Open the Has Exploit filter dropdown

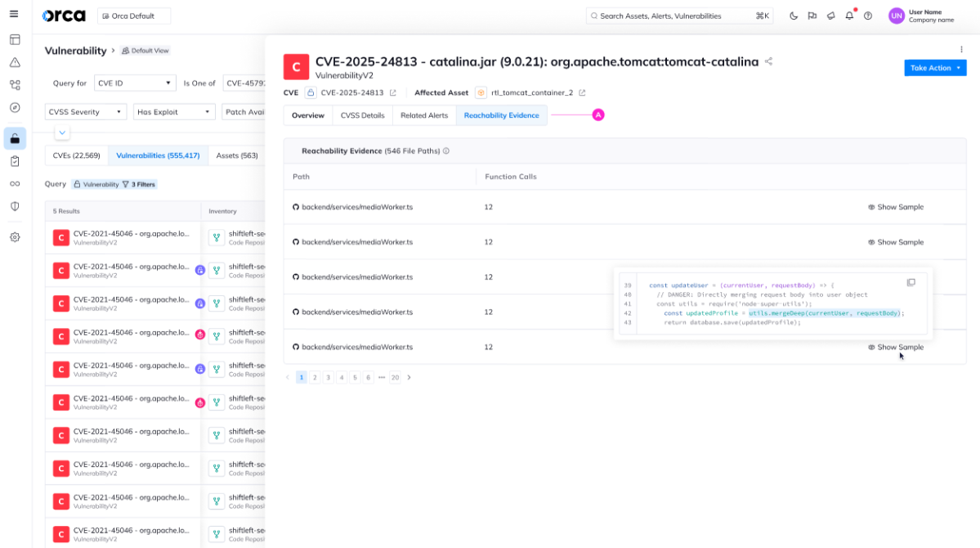tap(173, 112)
